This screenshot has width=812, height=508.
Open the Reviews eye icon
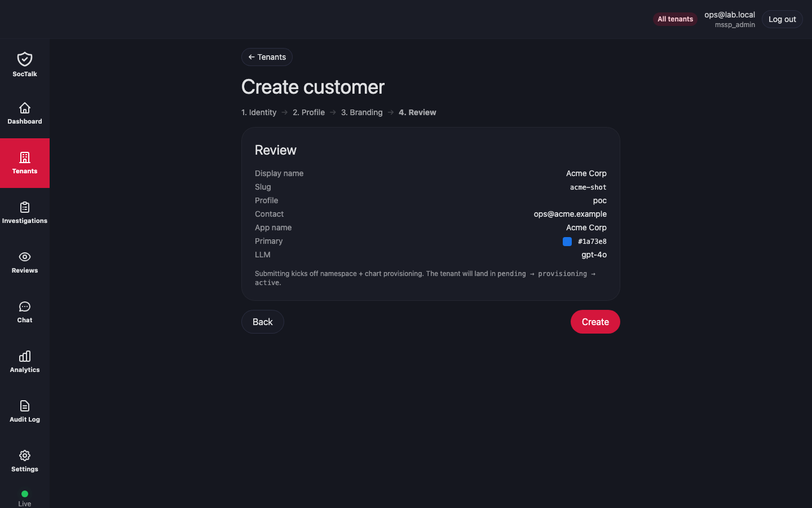coord(25,257)
